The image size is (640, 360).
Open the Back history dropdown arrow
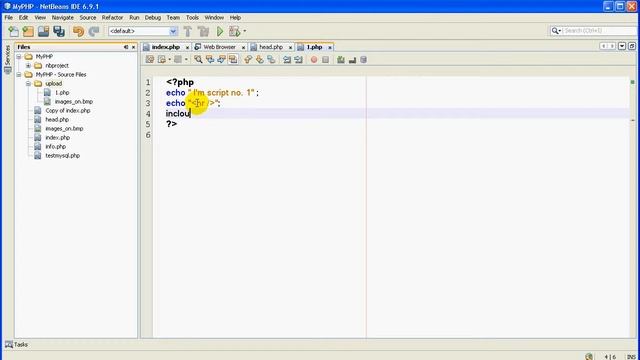click(170, 60)
